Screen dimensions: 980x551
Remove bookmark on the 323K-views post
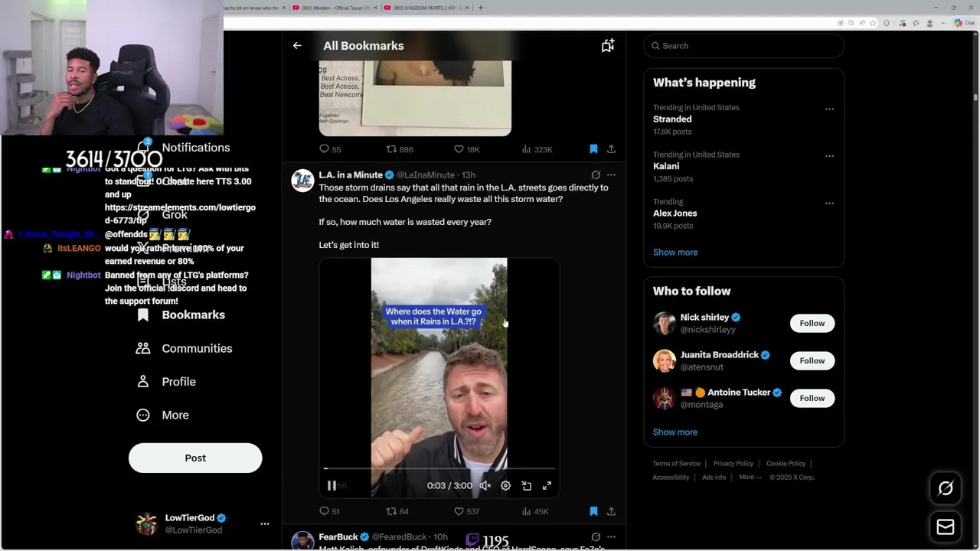coord(593,149)
